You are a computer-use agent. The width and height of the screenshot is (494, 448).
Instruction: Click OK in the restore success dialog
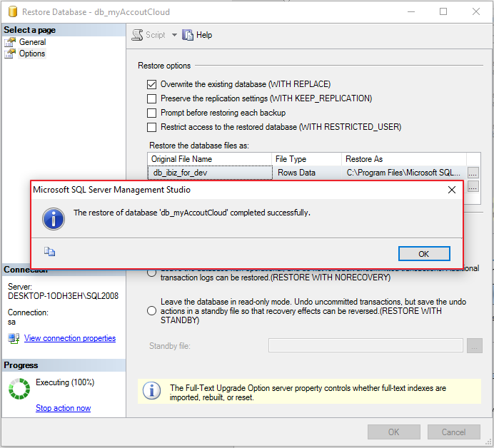[x=424, y=254]
